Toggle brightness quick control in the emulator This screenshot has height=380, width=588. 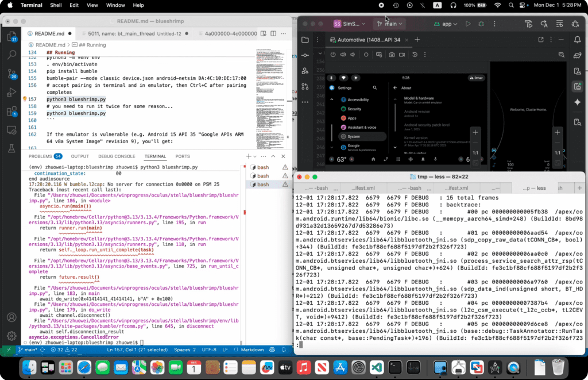click(x=355, y=78)
